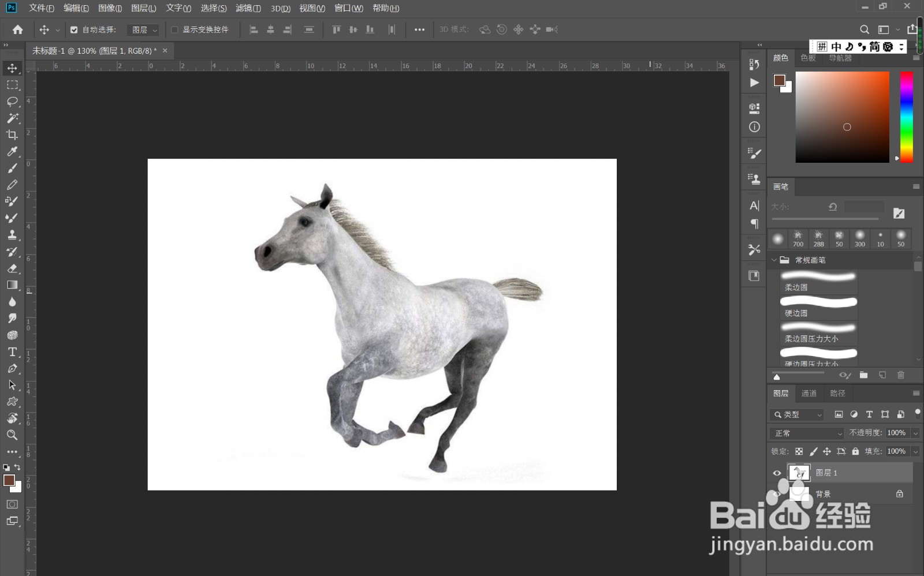This screenshot has width=924, height=576.
Task: Open the 填充 slider arrow
Action: (915, 451)
